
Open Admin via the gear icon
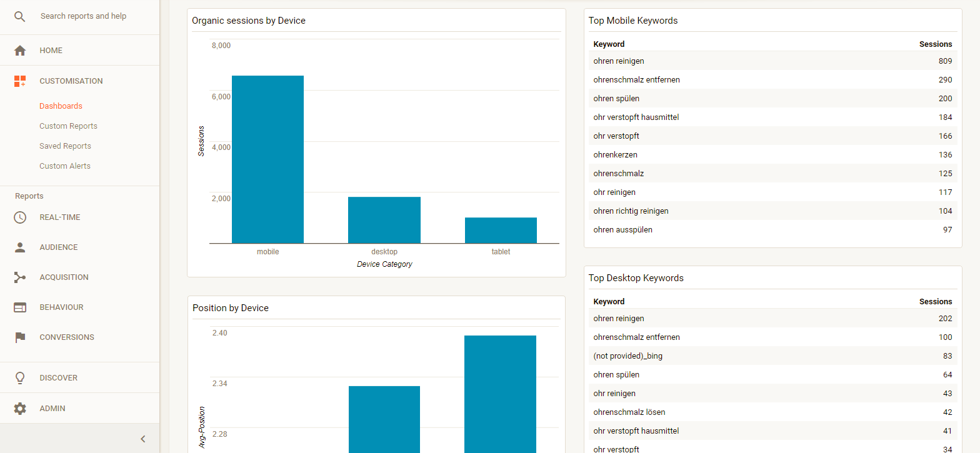click(20, 409)
